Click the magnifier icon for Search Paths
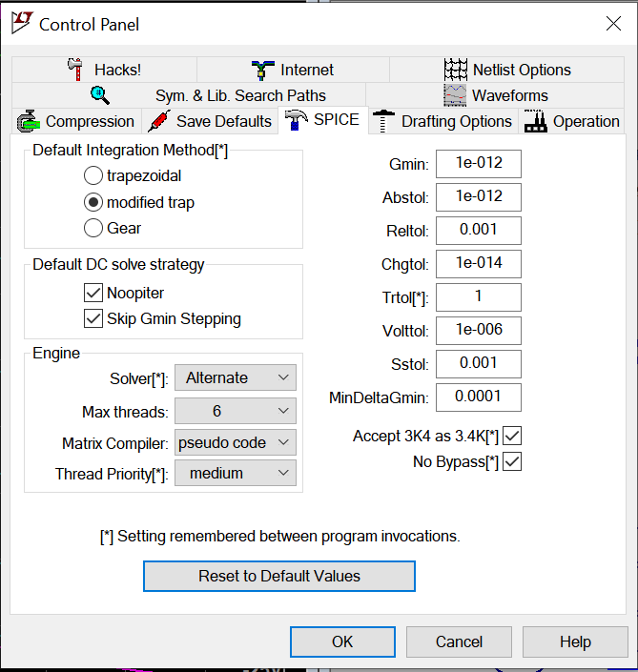Screen dimensions: 638x672 [x=100, y=95]
